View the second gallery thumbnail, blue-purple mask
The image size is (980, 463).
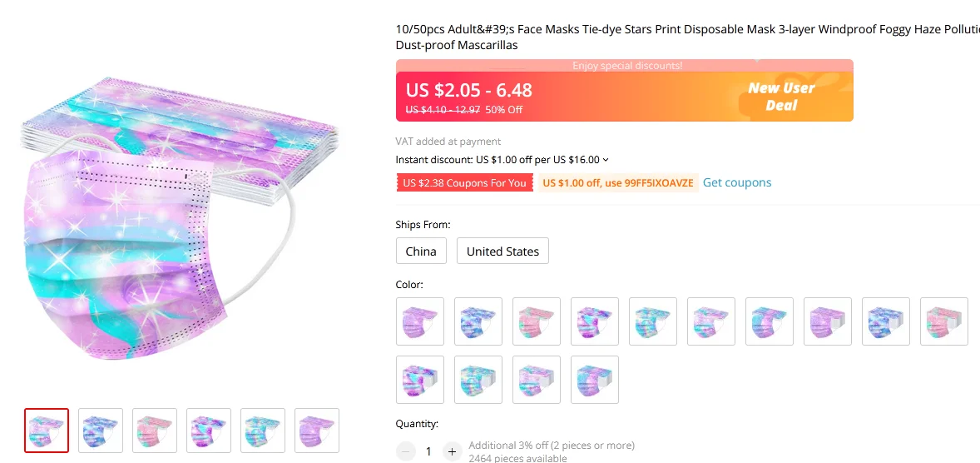tap(101, 431)
